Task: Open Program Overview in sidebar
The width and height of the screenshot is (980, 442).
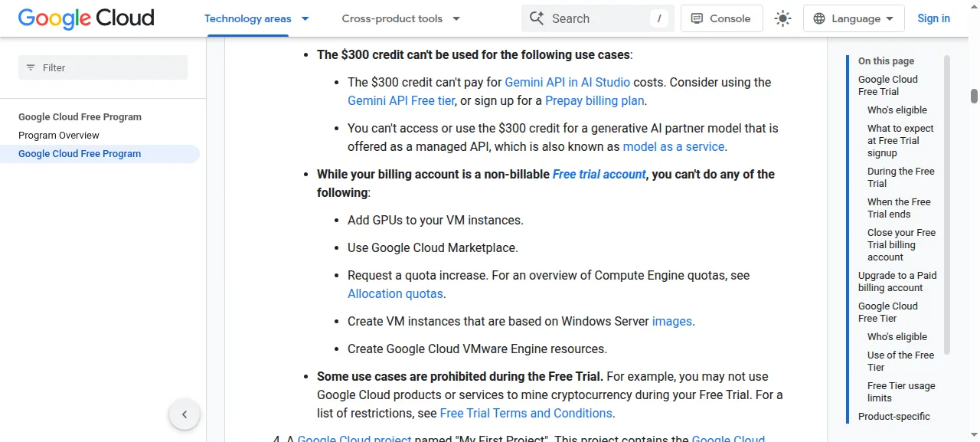Action: pyautogui.click(x=59, y=135)
